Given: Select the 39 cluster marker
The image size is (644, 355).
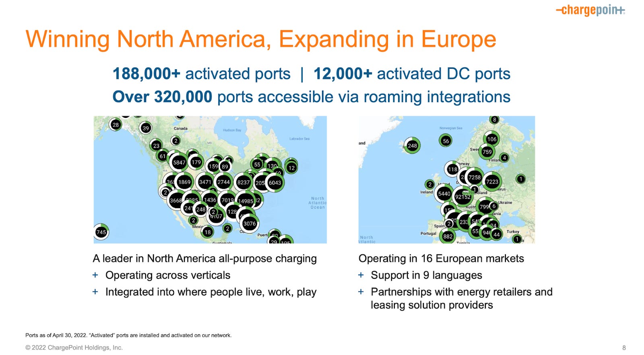Looking at the screenshot, I should (x=146, y=128).
